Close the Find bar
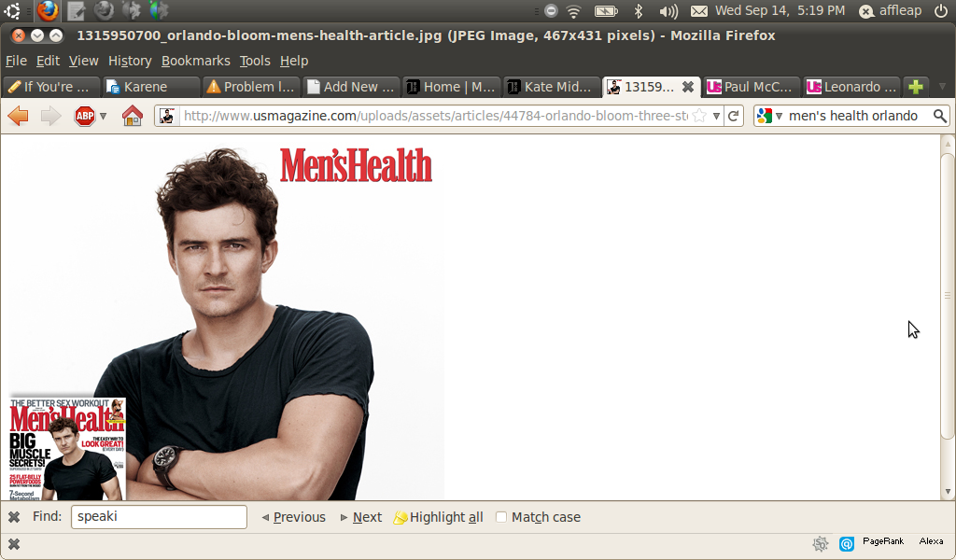Viewport: 956px width, 560px height. point(14,517)
